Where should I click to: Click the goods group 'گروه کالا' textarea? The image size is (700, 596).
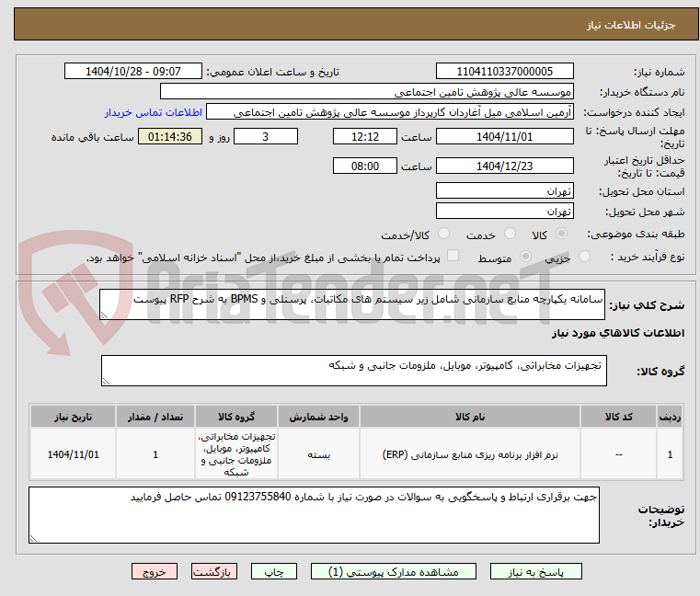coord(353,371)
